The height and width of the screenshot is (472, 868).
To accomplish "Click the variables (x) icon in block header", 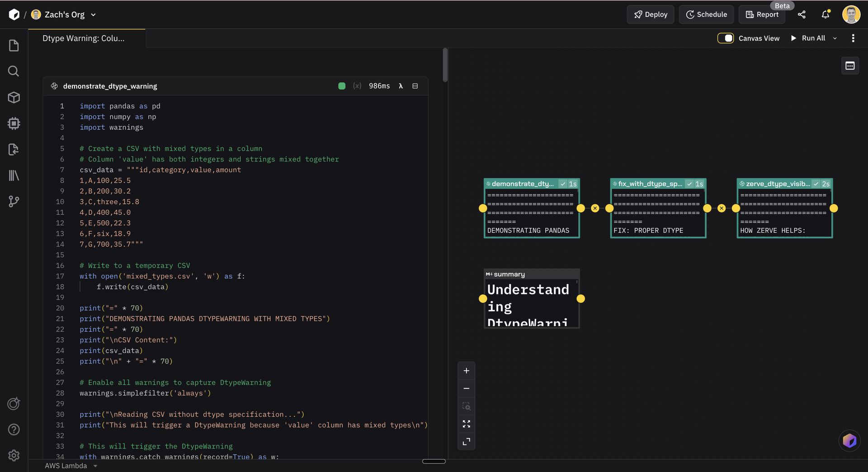I will pyautogui.click(x=357, y=86).
